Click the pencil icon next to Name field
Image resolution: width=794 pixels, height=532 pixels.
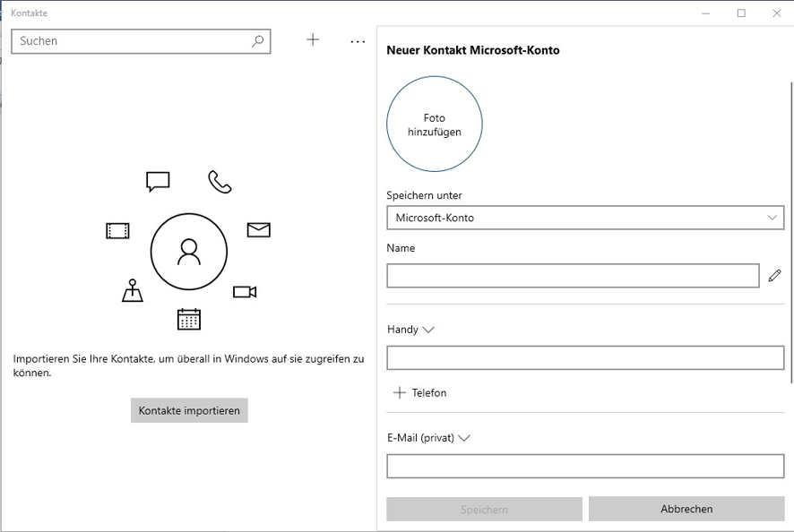pyautogui.click(x=774, y=275)
